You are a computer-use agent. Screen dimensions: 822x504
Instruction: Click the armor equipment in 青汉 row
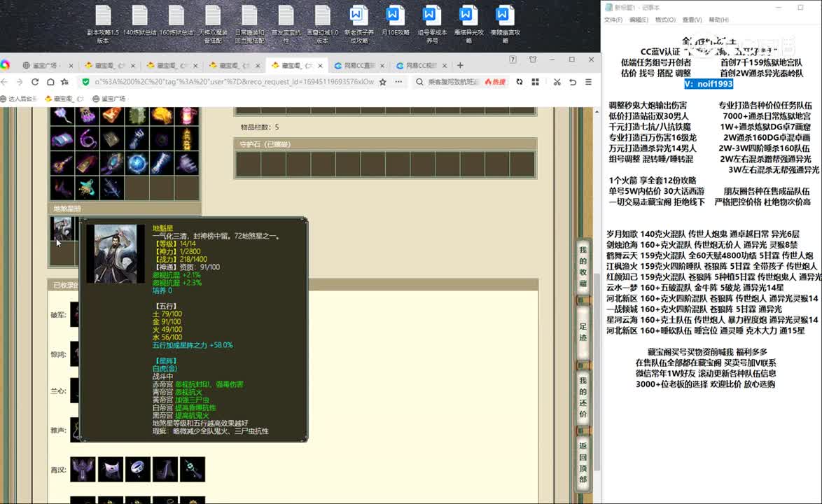point(83,469)
